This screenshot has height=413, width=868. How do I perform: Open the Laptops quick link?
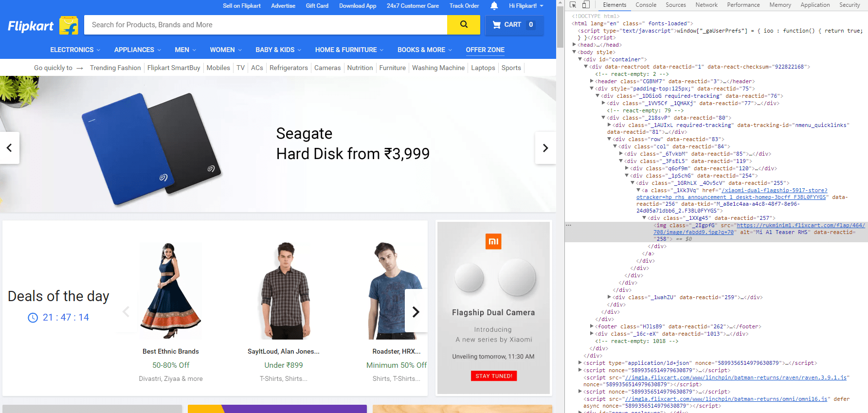483,68
